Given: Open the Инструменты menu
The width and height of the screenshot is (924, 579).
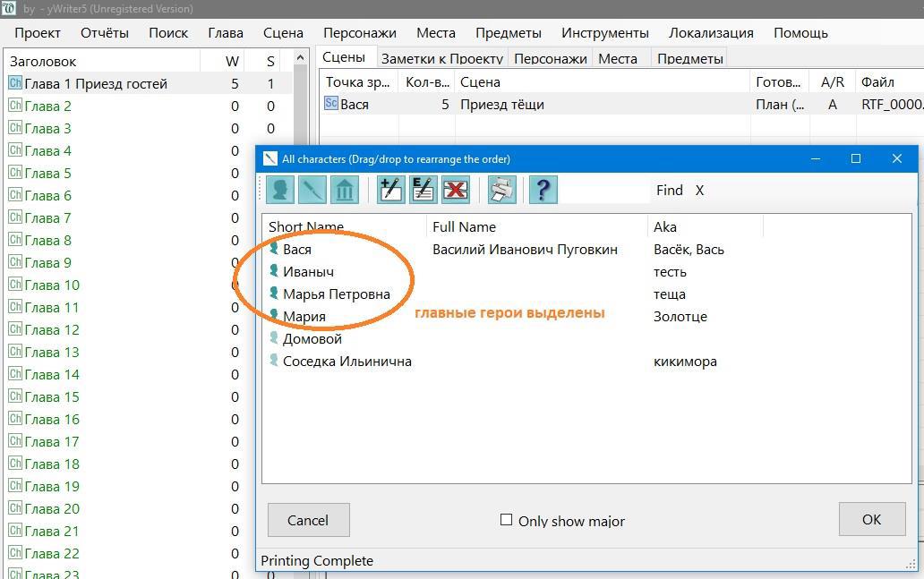Looking at the screenshot, I should coord(604,33).
